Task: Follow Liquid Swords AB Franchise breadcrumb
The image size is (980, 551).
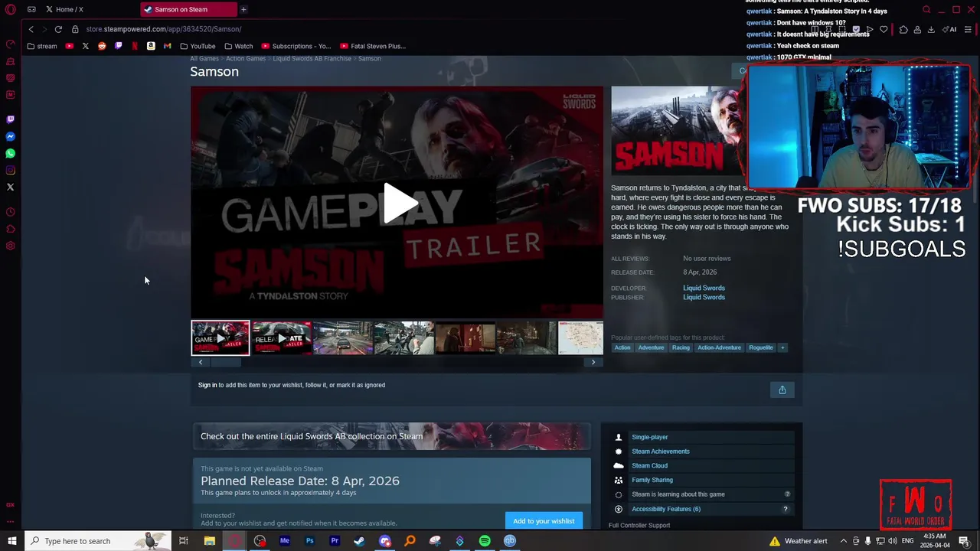Action: click(x=312, y=59)
